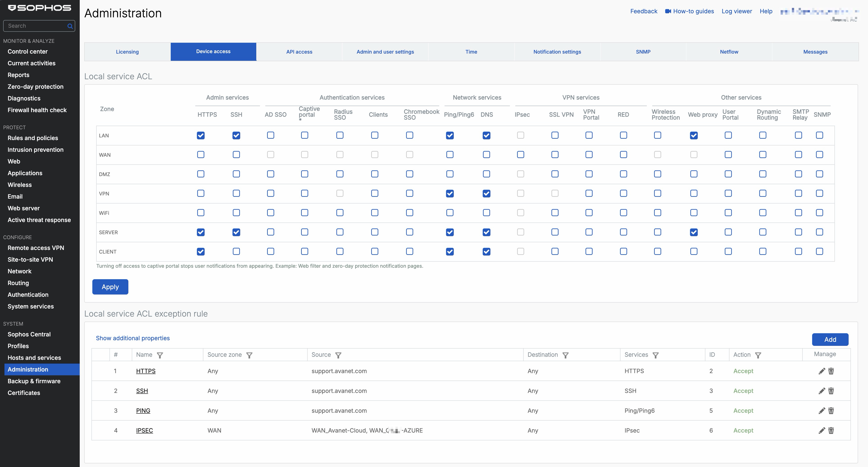Open the Notification settings tab
The image size is (868, 467).
(x=557, y=52)
